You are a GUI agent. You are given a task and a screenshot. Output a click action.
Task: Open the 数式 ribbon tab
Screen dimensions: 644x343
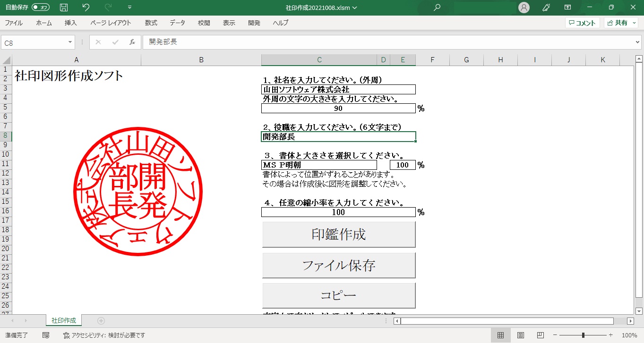(x=151, y=23)
